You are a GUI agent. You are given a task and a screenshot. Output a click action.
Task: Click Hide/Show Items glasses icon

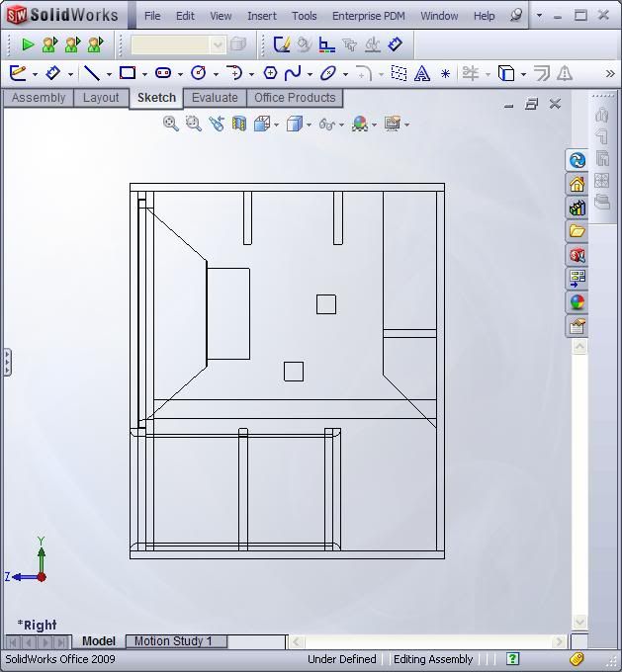pyautogui.click(x=327, y=125)
